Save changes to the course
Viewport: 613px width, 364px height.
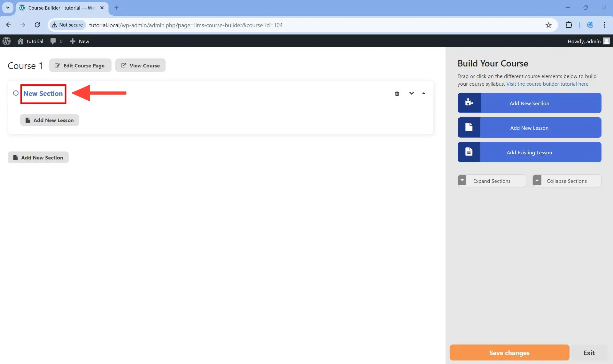(x=509, y=353)
